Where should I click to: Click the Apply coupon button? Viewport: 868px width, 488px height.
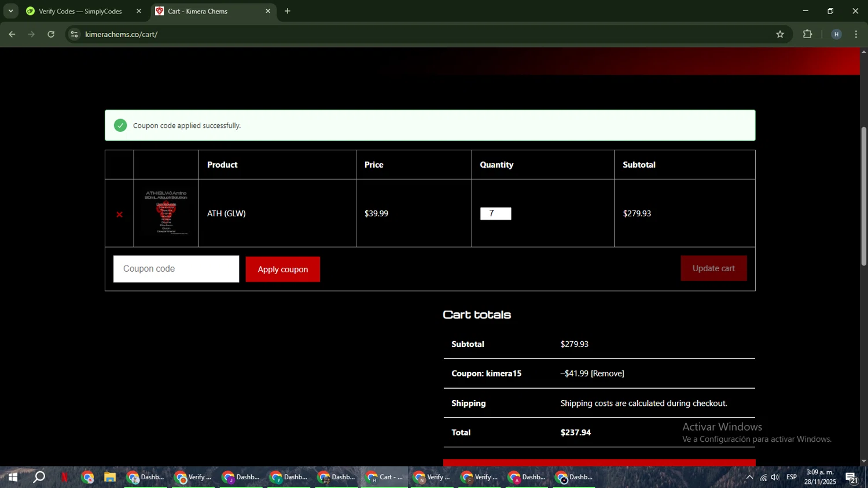click(x=282, y=269)
